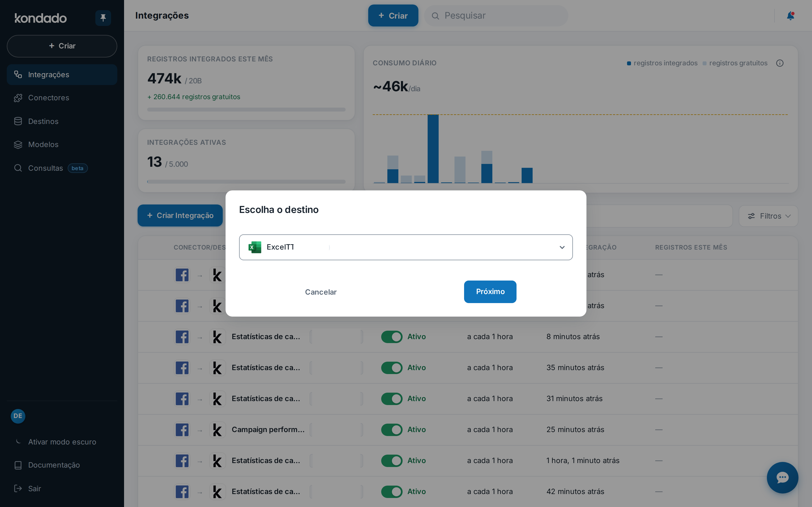Open the Filtros dropdown

click(x=768, y=216)
